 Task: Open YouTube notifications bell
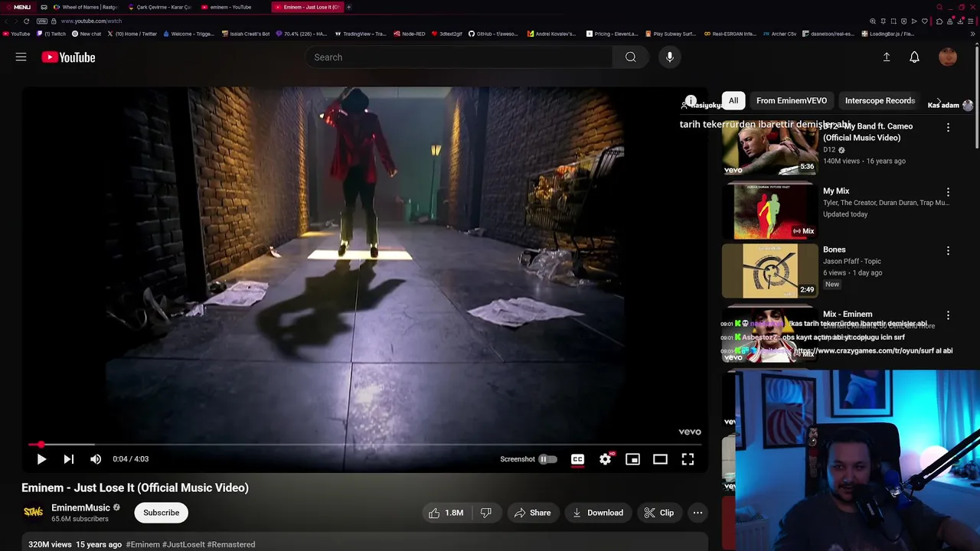tap(914, 57)
